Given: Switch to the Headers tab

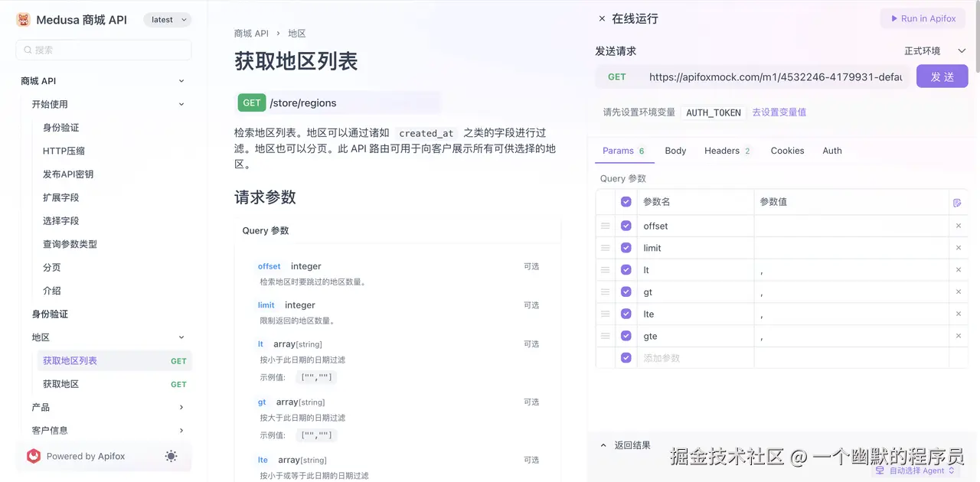Looking at the screenshot, I should coord(722,151).
